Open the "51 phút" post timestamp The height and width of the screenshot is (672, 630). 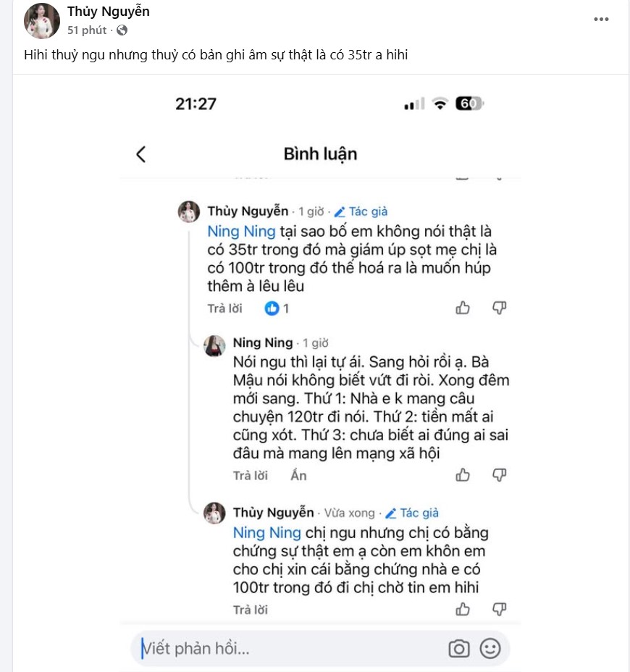pyautogui.click(x=87, y=30)
